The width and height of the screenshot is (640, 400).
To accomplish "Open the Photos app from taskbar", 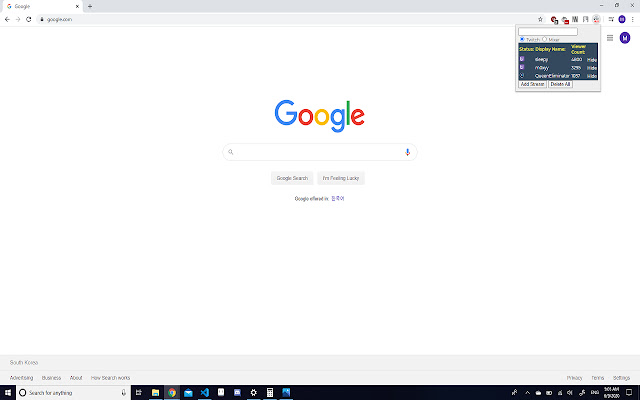I will 286,393.
